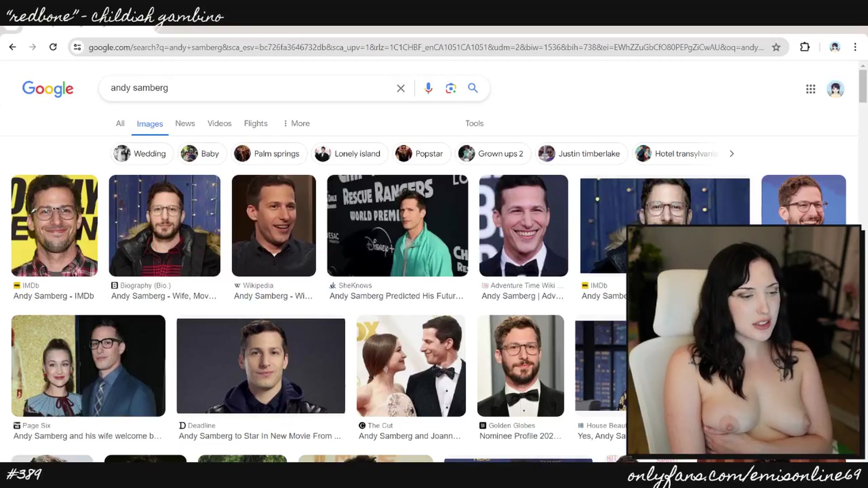Open 'Andy Samberg - IMDb' result link

(54, 296)
